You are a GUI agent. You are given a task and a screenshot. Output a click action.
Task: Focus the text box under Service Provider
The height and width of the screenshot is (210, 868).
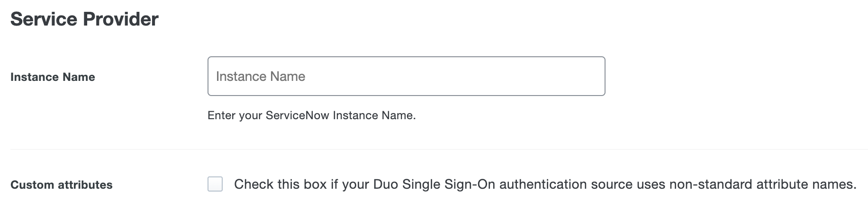pos(406,76)
